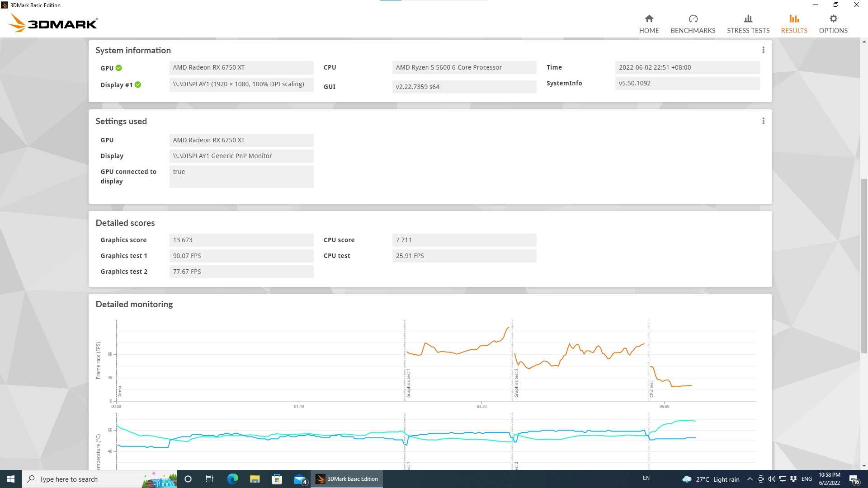Viewport: 868px width, 488px height.
Task: Open System information three-dot menu
Action: coord(763,50)
